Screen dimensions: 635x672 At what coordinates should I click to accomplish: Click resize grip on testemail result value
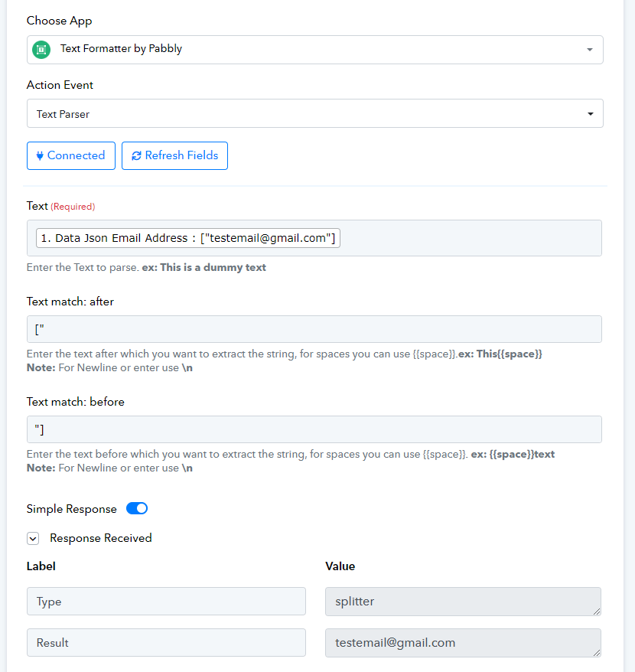point(597,652)
